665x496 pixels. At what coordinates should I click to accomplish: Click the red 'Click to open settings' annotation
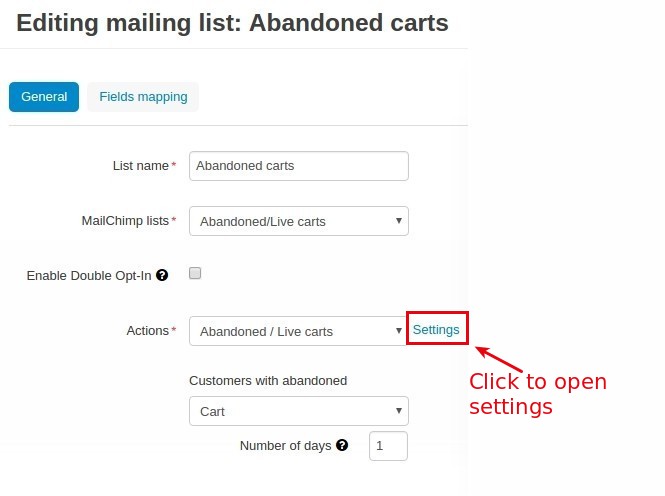pos(538,394)
